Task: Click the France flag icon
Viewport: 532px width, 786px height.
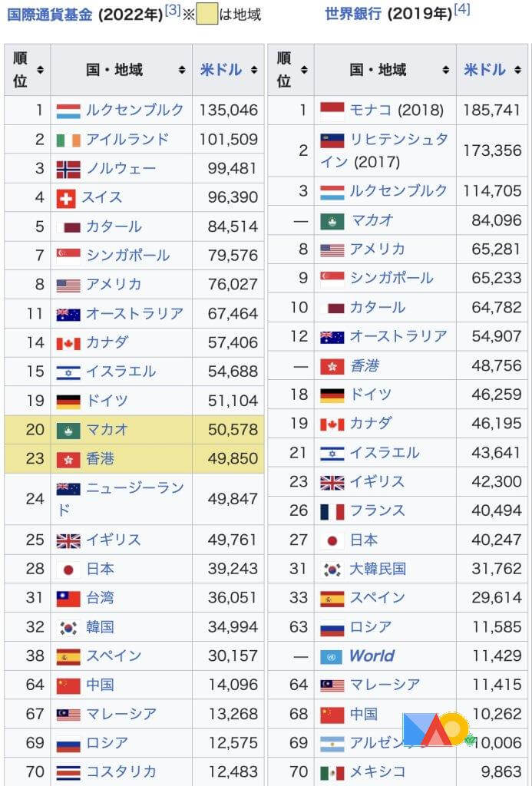Action: 332,511
